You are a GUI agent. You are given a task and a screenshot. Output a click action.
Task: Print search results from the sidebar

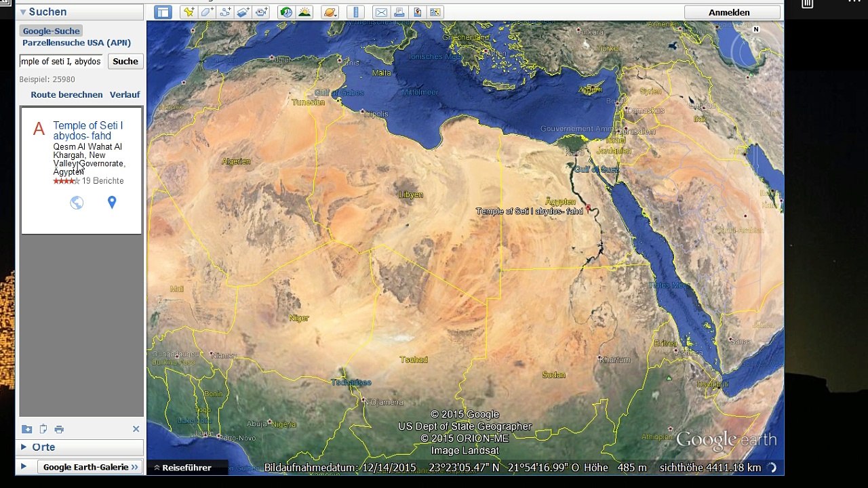pyautogui.click(x=59, y=429)
